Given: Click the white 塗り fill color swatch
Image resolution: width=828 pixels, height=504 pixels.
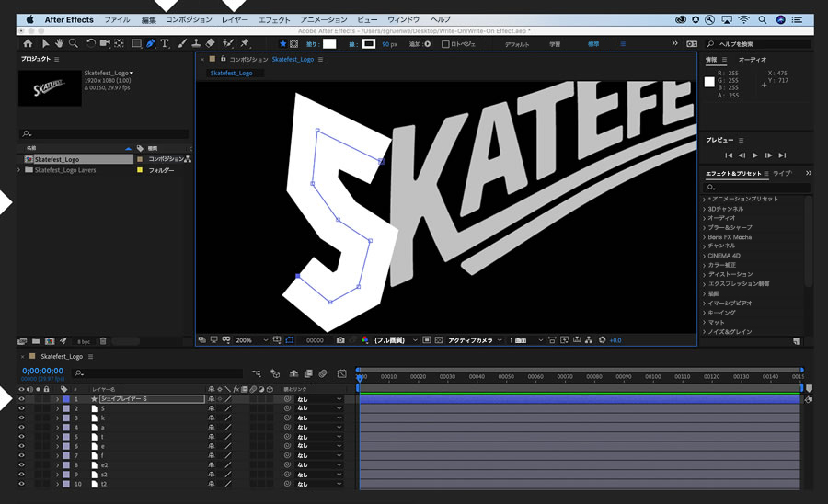Looking at the screenshot, I should click(x=328, y=43).
